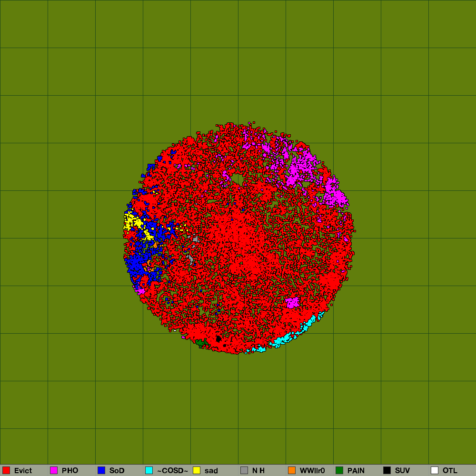Screen dimensions: 476x476
Task: Select the orange WWIIr0 legend swatch
Action: [x=292, y=470]
